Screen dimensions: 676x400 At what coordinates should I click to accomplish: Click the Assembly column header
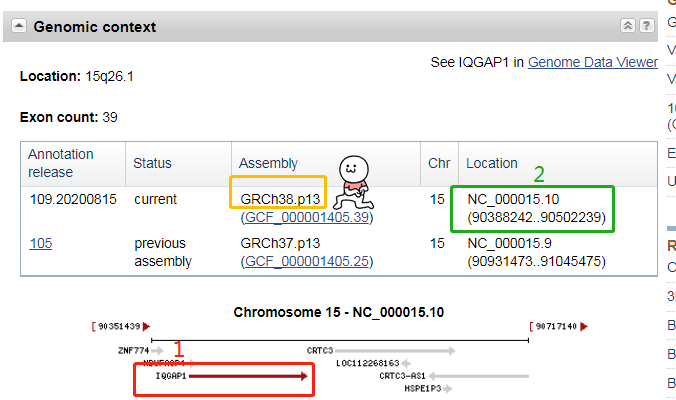coord(268,163)
